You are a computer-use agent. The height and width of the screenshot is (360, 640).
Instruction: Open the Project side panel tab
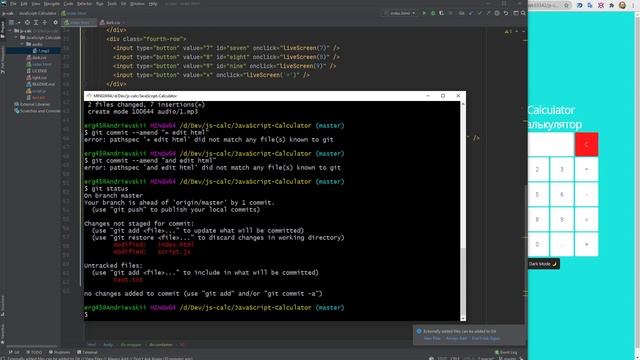point(3,29)
